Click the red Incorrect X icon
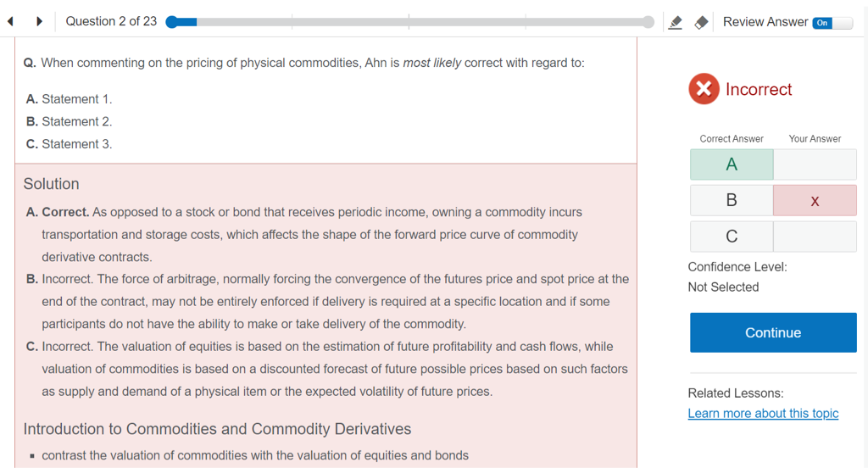This screenshot has width=868, height=468. (x=704, y=89)
